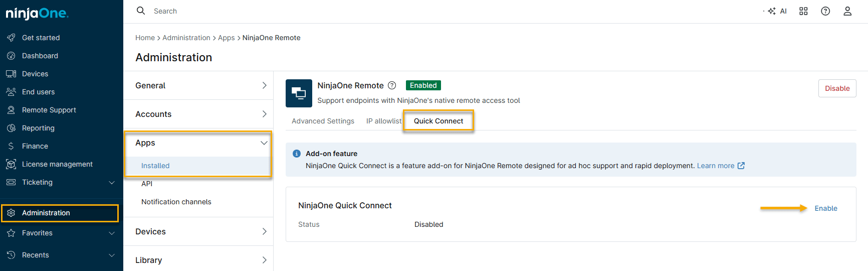This screenshot has width=868, height=271.
Task: Click the License management icon
Action: click(x=11, y=164)
